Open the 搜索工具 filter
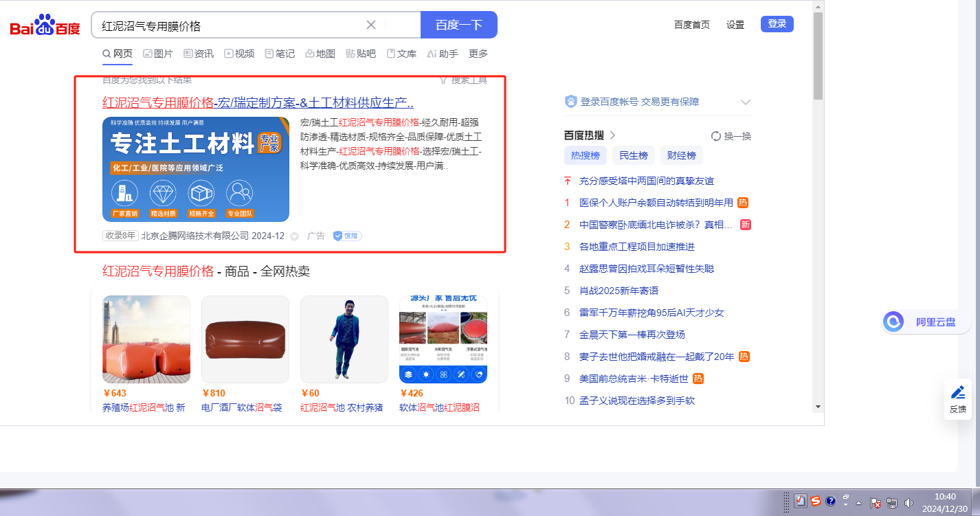Viewport: 980px width, 516px height. 463,80
